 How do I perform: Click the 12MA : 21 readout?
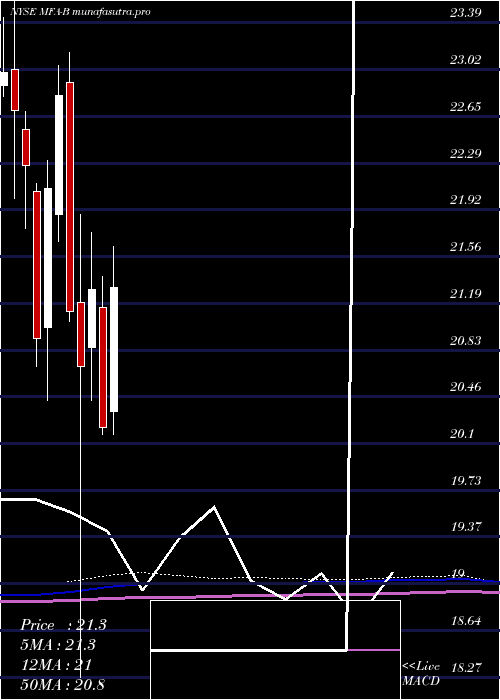click(x=56, y=665)
